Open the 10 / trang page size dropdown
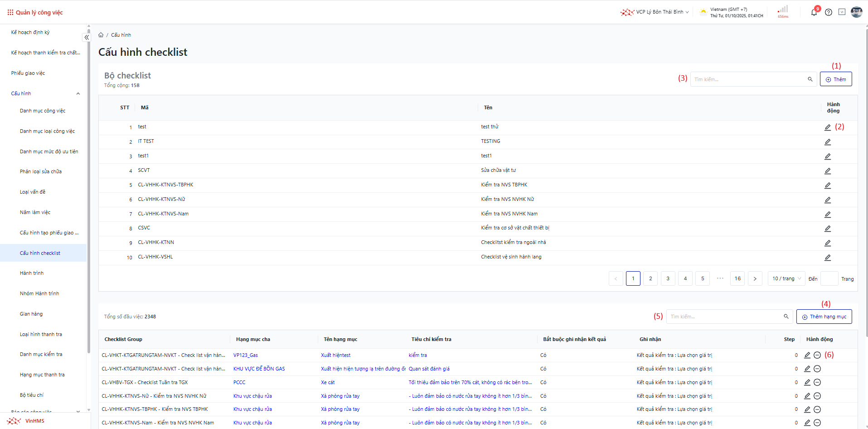 click(786, 278)
